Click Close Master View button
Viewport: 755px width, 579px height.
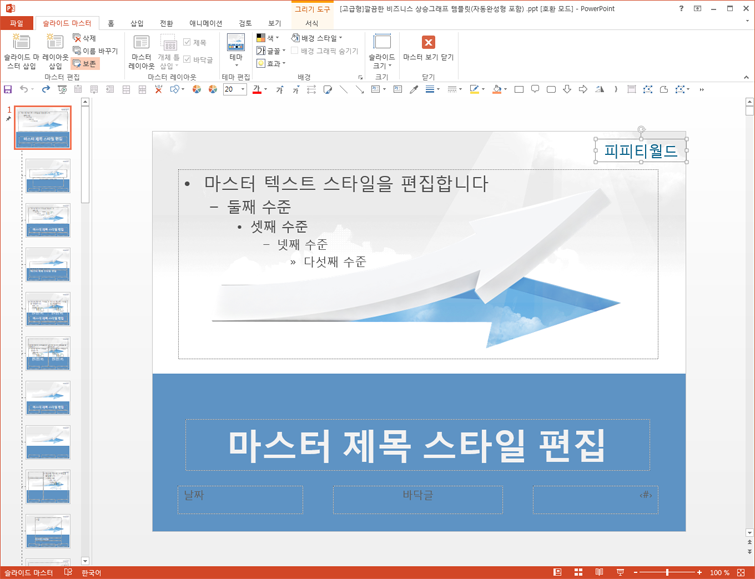click(x=428, y=48)
